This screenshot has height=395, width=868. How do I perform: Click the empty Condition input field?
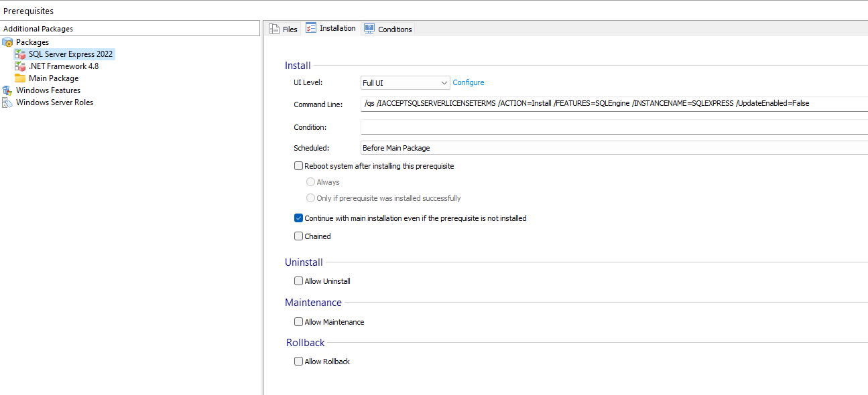(613, 127)
